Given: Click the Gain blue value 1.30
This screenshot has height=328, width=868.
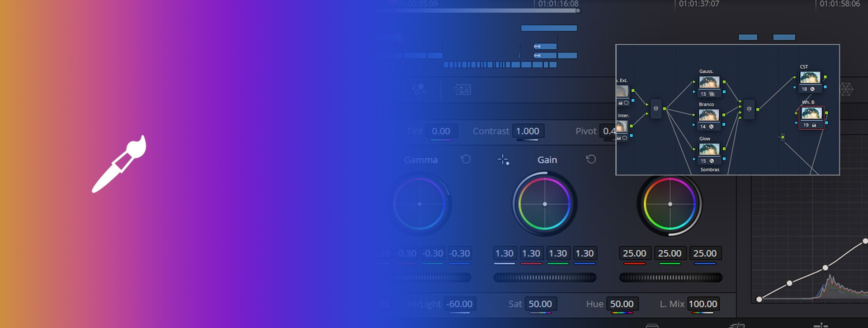Looking at the screenshot, I should 585,253.
